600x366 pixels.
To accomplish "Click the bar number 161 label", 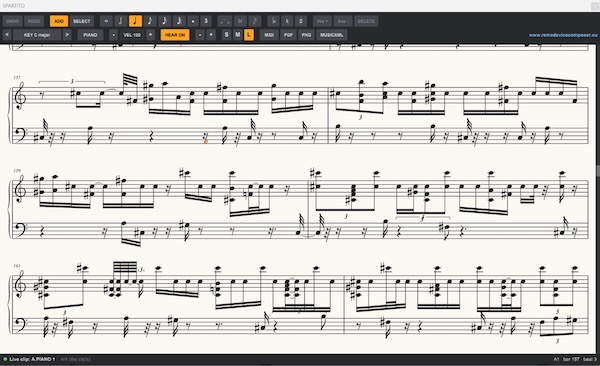I will pos(17,265).
